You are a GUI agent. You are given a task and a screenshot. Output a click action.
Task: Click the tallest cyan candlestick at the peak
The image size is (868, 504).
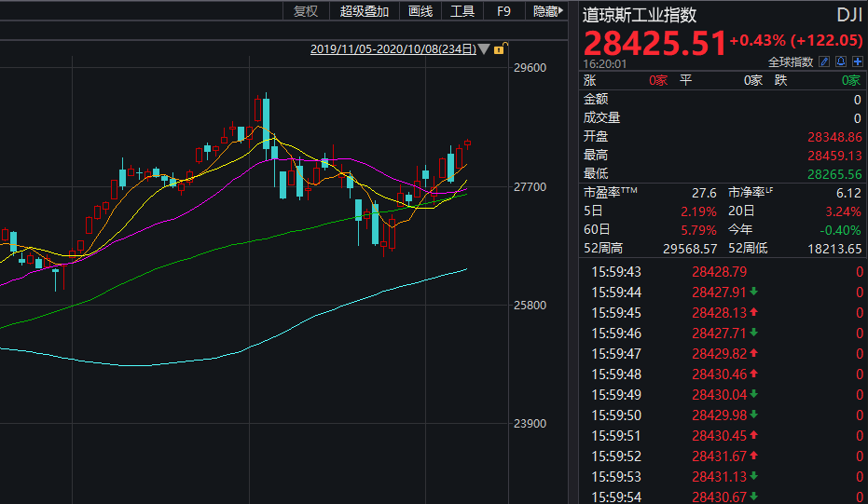(267, 125)
